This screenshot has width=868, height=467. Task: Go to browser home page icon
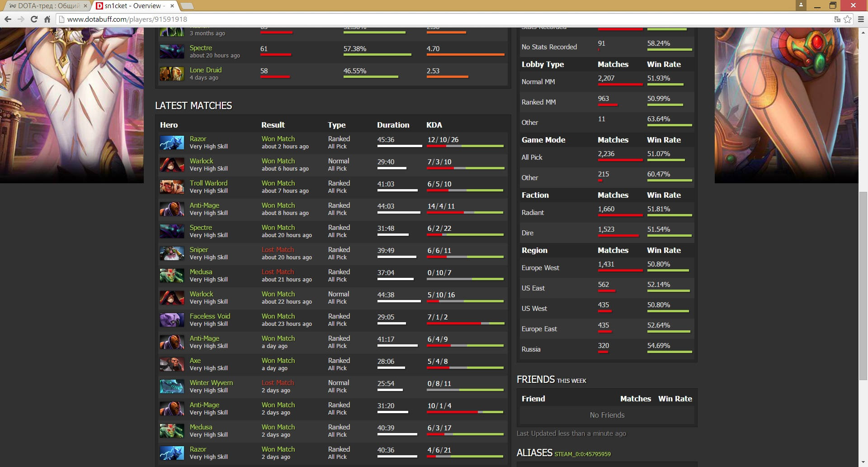(47, 19)
